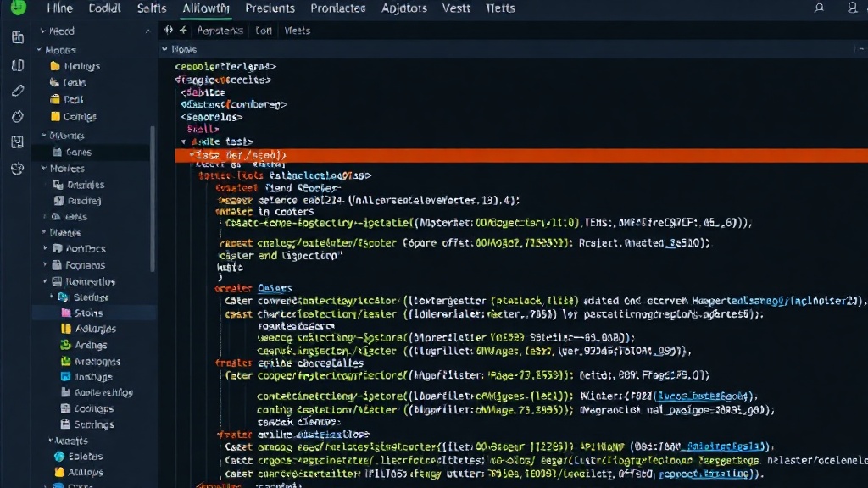
Task: Open the Adjotors menu
Action: pos(404,8)
